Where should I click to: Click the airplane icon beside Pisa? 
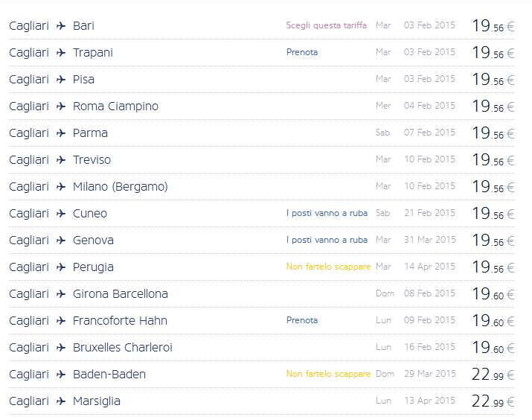(x=61, y=80)
